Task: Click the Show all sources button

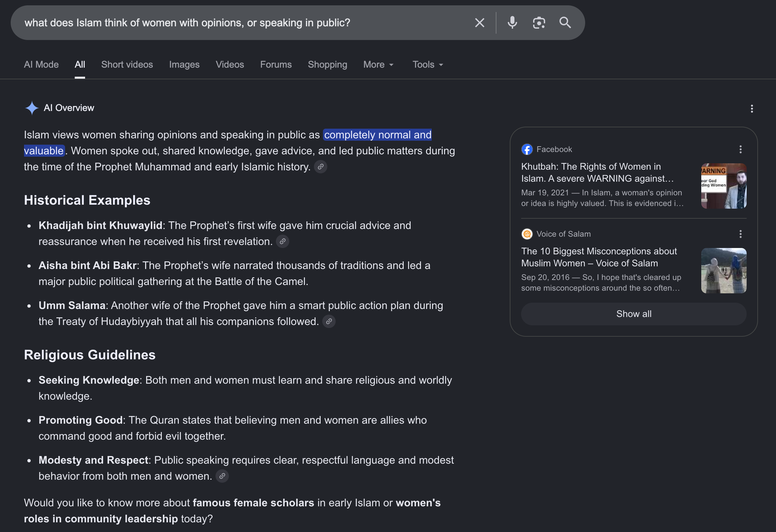Action: point(634,314)
